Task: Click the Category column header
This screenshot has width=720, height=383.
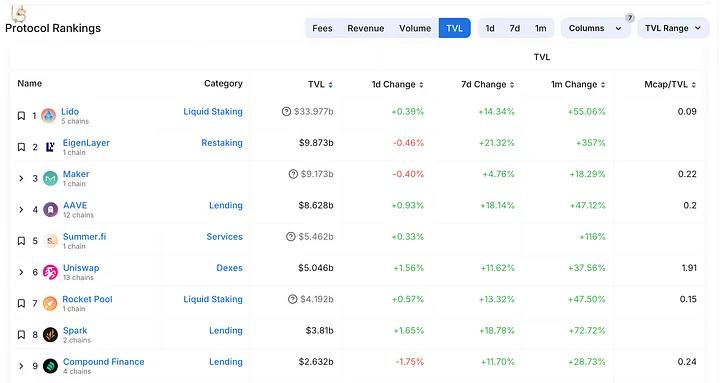Action: tap(223, 84)
